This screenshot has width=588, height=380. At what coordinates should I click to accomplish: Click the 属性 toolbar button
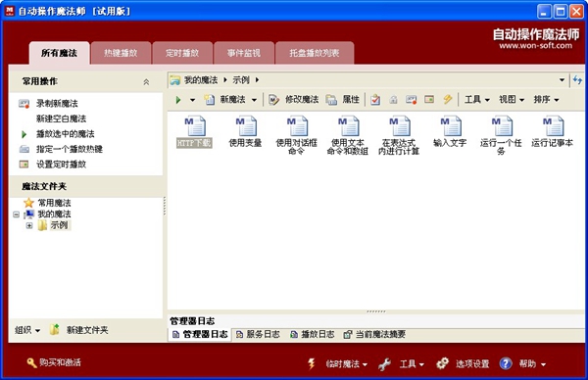pyautogui.click(x=343, y=99)
